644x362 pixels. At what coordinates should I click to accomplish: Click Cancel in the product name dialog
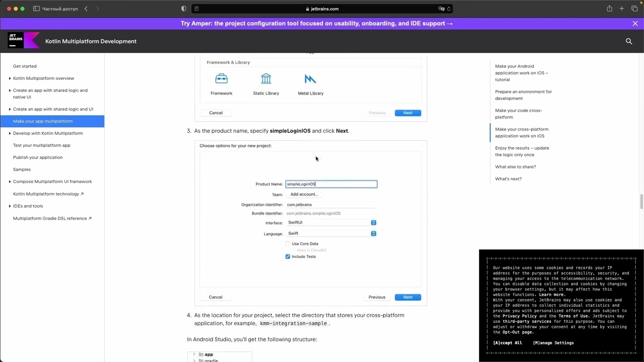215,297
